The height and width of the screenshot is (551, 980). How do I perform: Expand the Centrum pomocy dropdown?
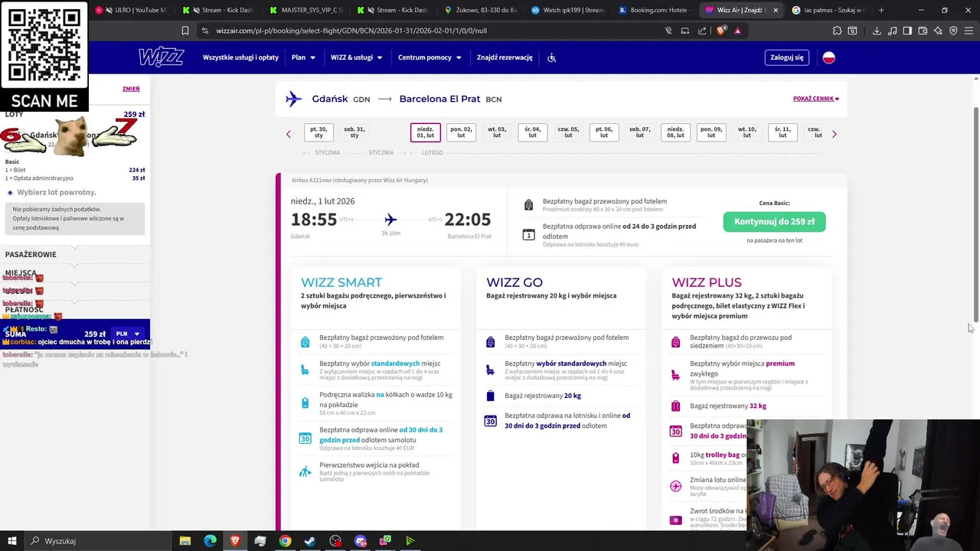pos(430,57)
